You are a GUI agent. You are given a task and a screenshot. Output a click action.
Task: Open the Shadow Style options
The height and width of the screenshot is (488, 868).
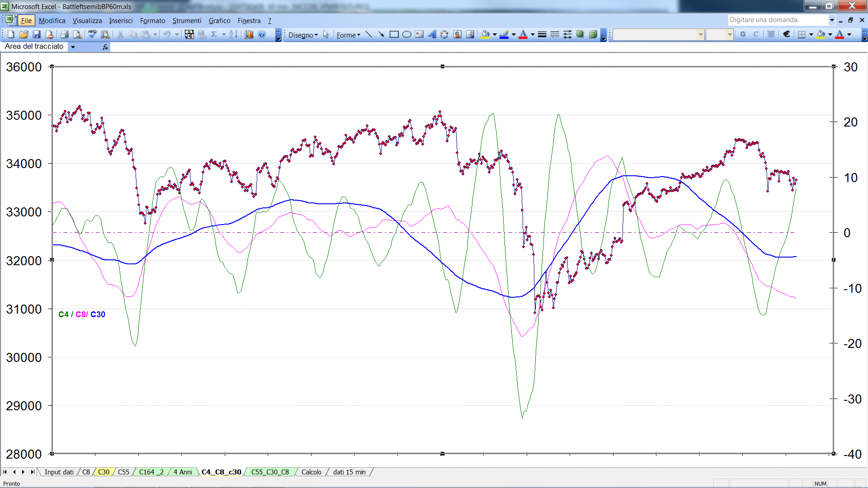point(580,35)
